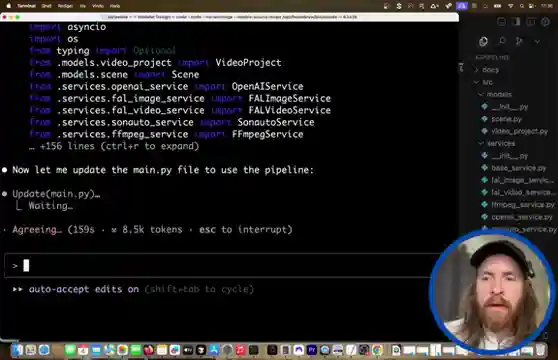
Task: Open video_project.py in the file tree
Action: point(520,131)
